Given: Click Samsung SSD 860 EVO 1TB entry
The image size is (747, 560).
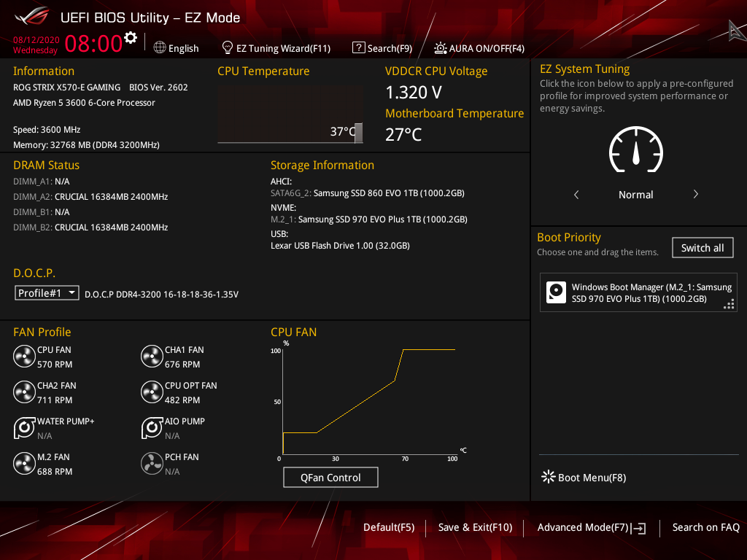Looking at the screenshot, I should point(368,192).
